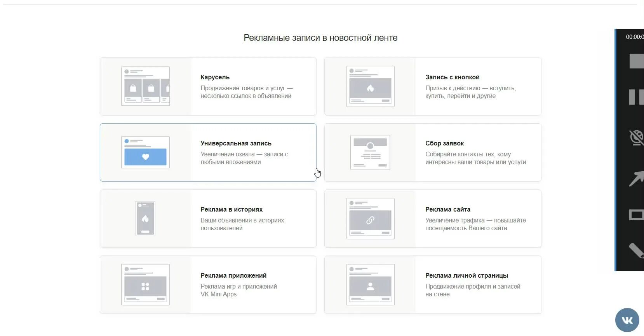Image resolution: width=644 pixels, height=336 pixels.
Task: Select the rectangle drawing tool in recorder
Action: pos(637,215)
